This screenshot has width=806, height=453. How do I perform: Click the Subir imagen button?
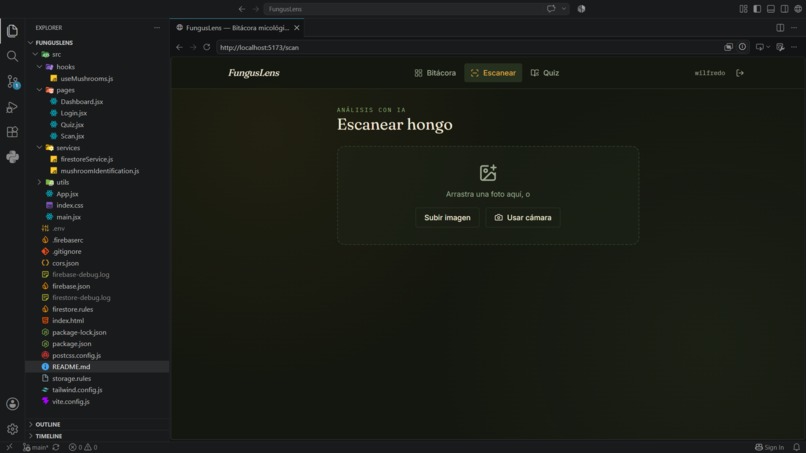[447, 218]
